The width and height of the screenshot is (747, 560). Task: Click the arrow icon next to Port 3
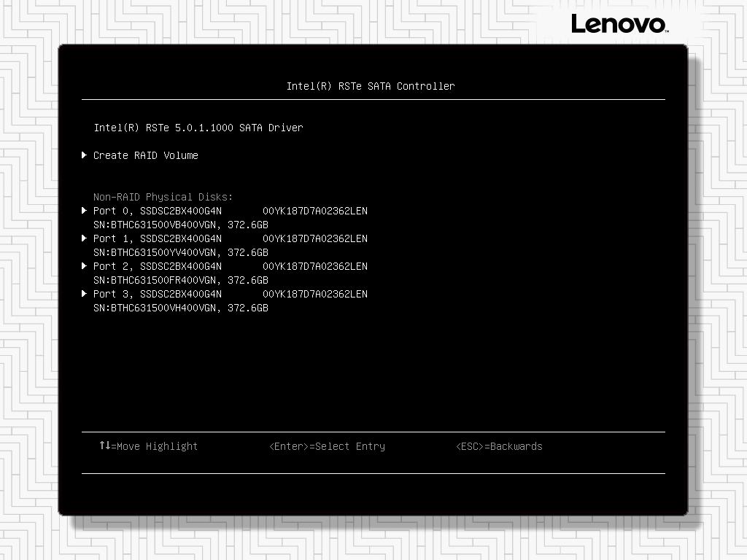tap(85, 294)
